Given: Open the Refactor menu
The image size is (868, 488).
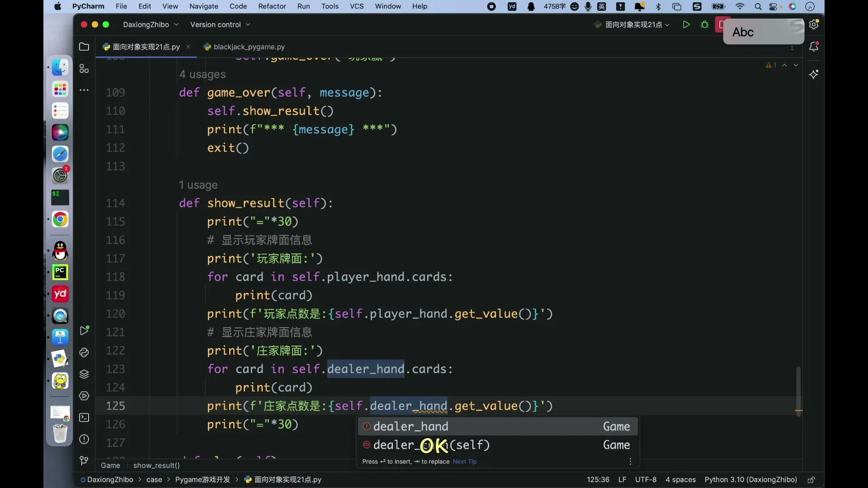Looking at the screenshot, I should [272, 6].
